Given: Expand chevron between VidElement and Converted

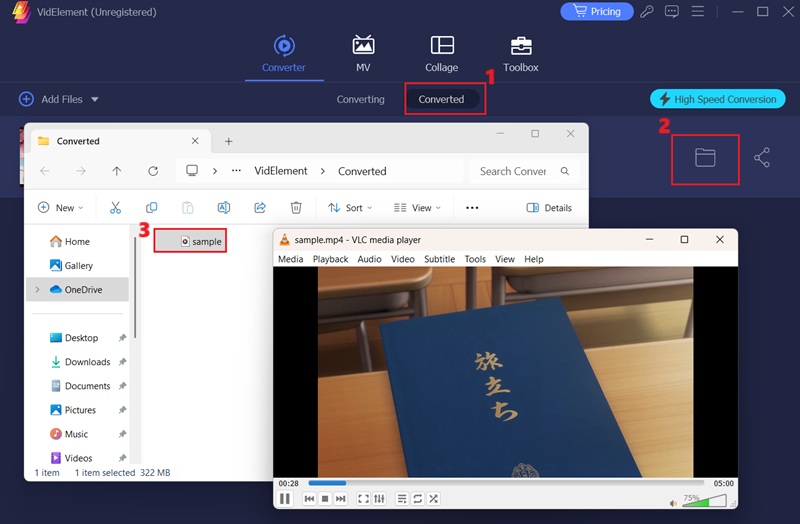Looking at the screenshot, I should (322, 171).
